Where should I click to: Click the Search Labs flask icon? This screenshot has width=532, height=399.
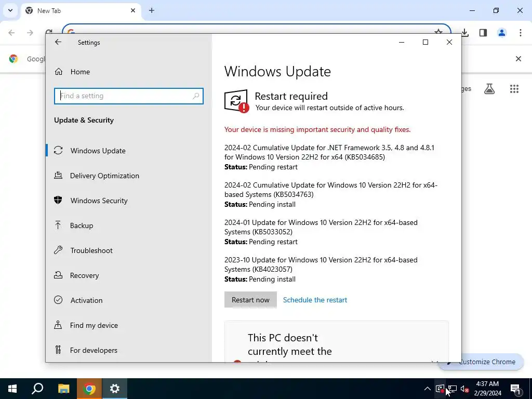(x=489, y=89)
